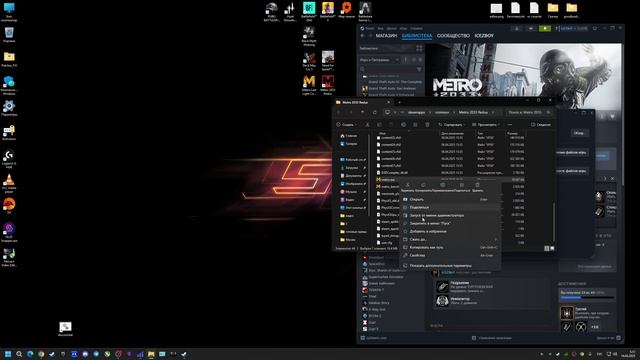The height and width of the screenshot is (360, 640).
Task: Click the taskbar search icon
Action: 19,354
